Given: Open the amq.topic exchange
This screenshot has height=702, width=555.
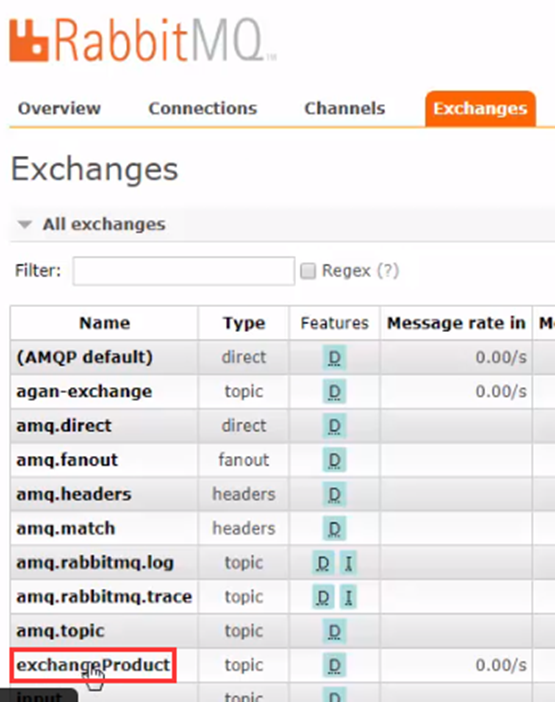Looking at the screenshot, I should pos(60,631).
